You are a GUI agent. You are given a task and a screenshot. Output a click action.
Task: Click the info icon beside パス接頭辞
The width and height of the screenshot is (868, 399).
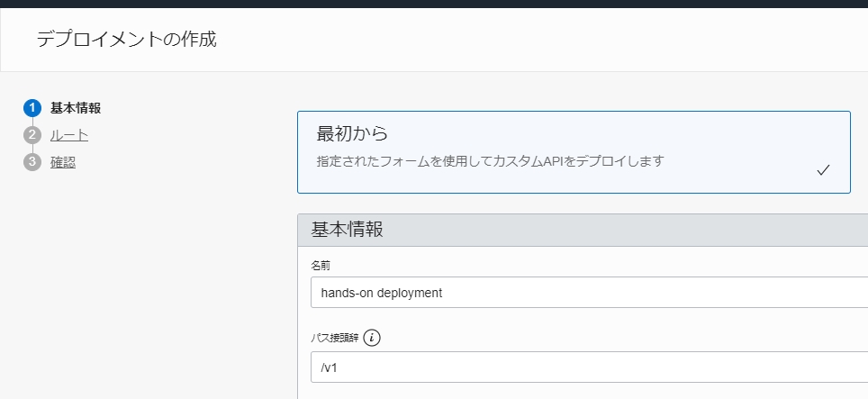(373, 339)
